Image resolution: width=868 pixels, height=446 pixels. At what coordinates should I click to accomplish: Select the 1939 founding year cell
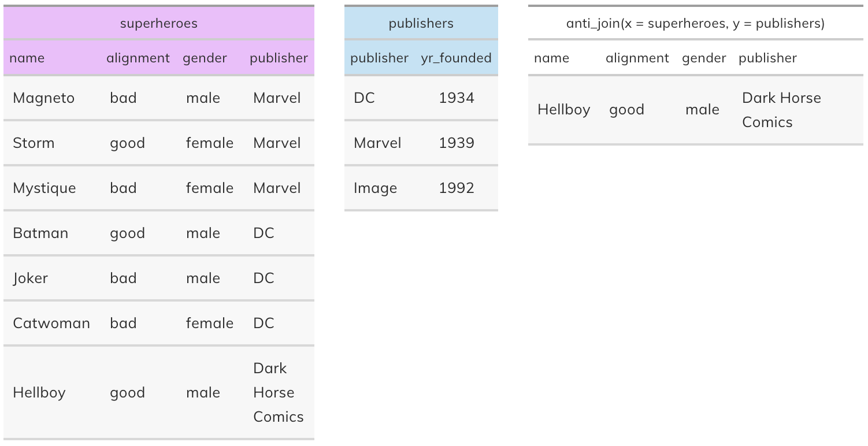coord(457,143)
